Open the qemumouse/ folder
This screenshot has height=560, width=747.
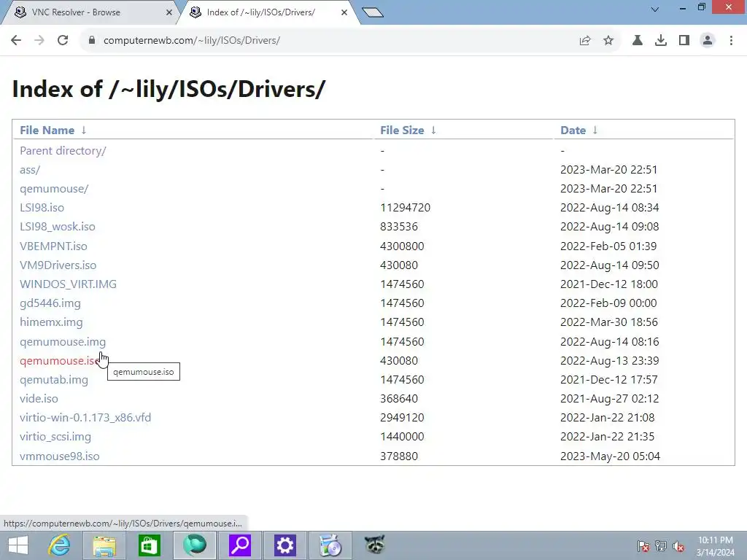tap(54, 189)
